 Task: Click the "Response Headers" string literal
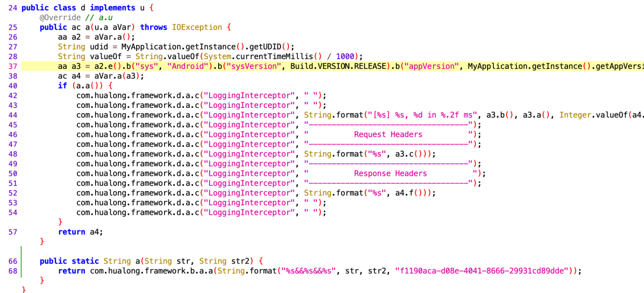point(391,173)
